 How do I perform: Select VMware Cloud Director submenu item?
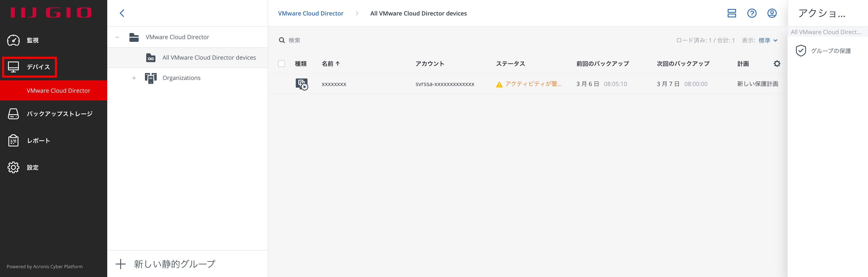tap(54, 91)
